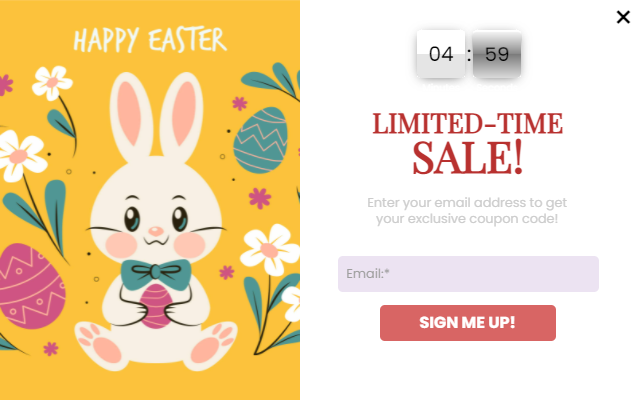Close the Easter sale popup
The image size is (641, 400).
(623, 17)
